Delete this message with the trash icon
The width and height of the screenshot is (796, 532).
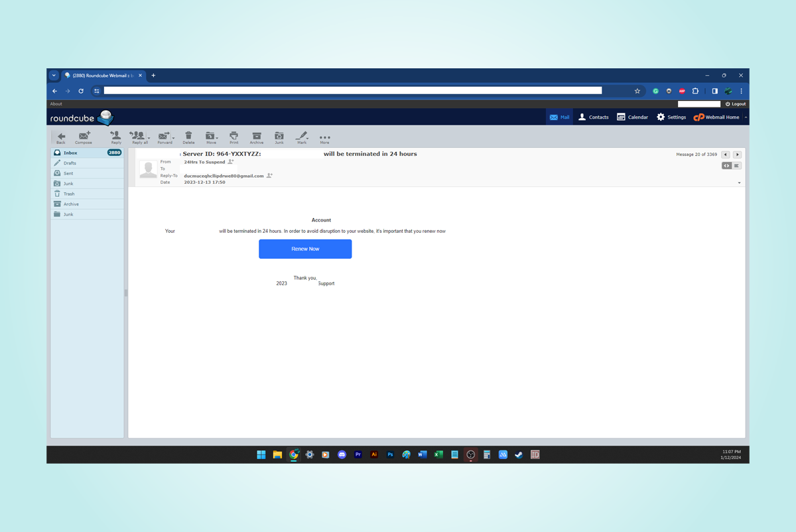click(x=188, y=137)
